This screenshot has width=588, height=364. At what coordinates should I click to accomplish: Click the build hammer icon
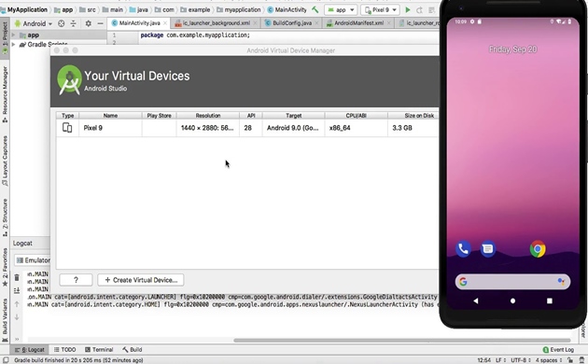click(315, 9)
